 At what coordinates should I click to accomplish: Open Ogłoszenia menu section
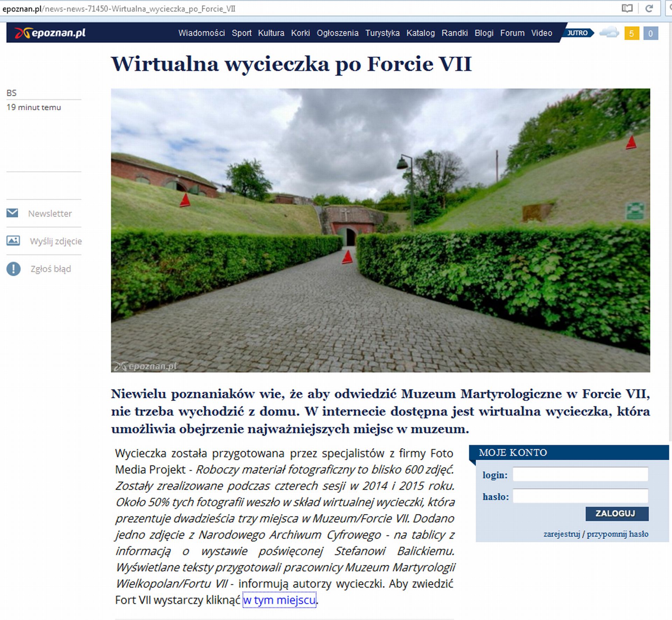(337, 33)
